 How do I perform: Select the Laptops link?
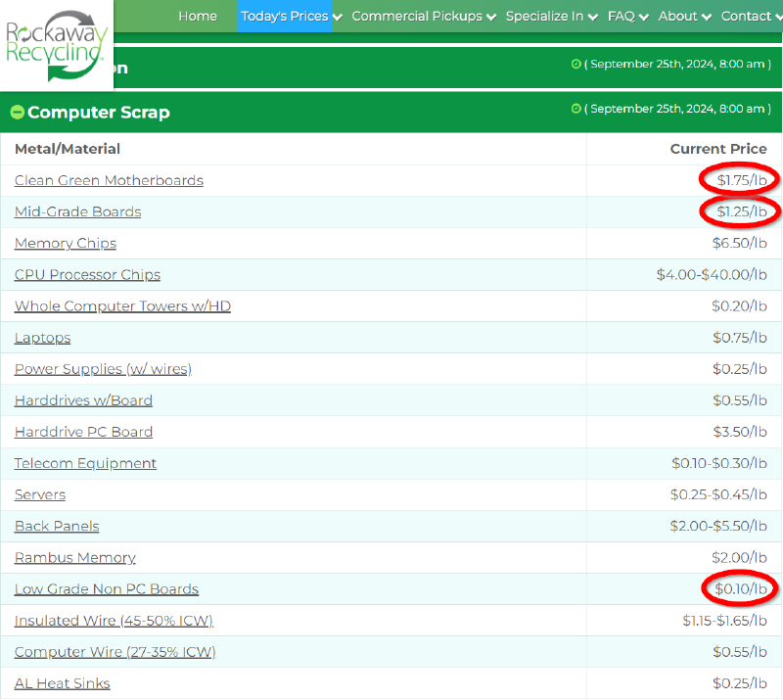[x=42, y=338]
